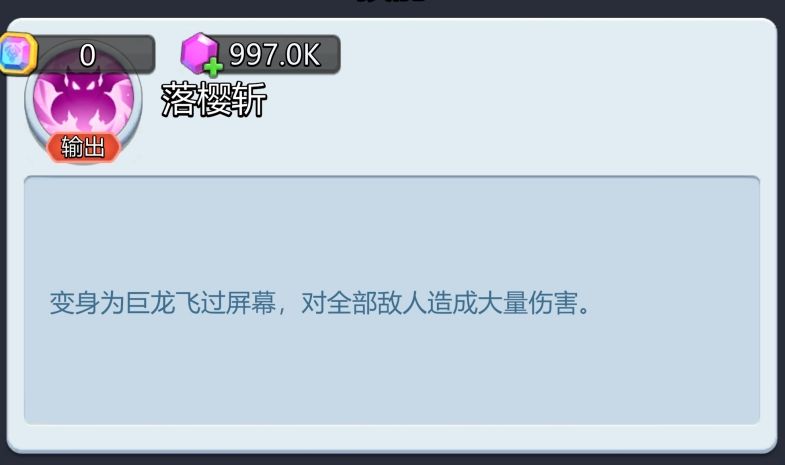Click the dark background below the panel
The height and width of the screenshot is (465, 785).
[x=392, y=459]
